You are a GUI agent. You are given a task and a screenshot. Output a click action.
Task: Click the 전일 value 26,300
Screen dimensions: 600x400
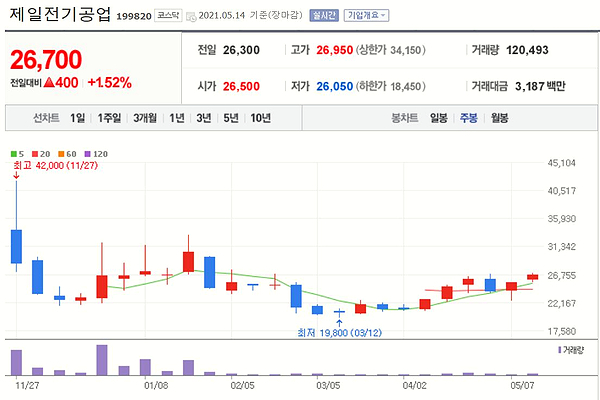click(x=241, y=50)
